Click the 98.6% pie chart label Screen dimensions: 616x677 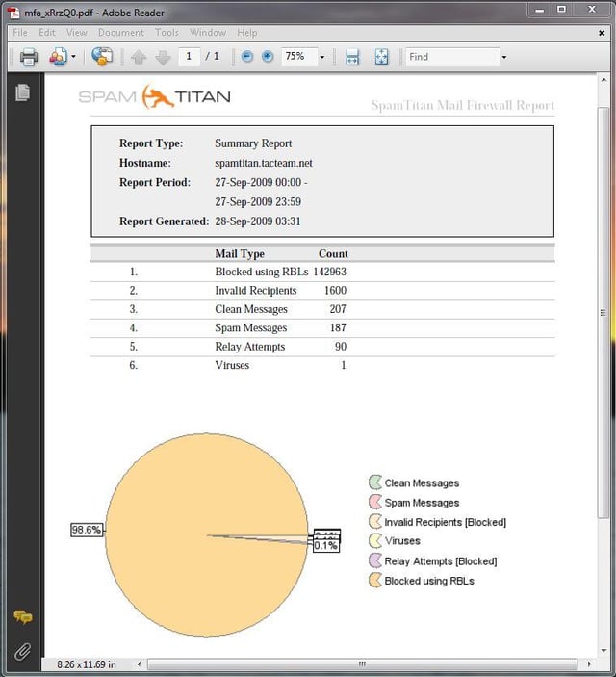(x=87, y=530)
